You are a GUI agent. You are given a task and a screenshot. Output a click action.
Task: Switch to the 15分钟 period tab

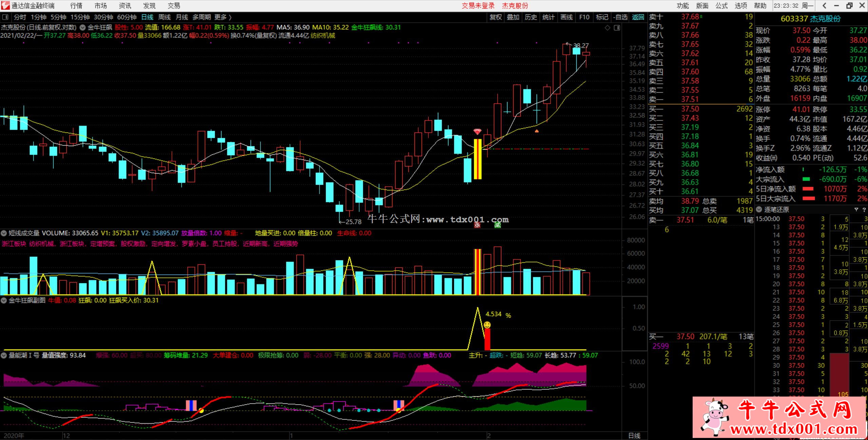pyautogui.click(x=80, y=17)
